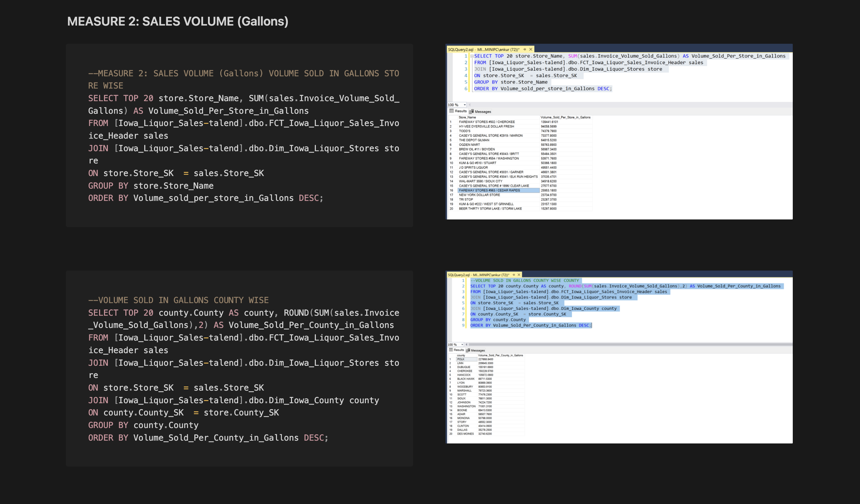This screenshot has height=504, width=860.
Task: Select the POLK row in county results
Action: 461,359
